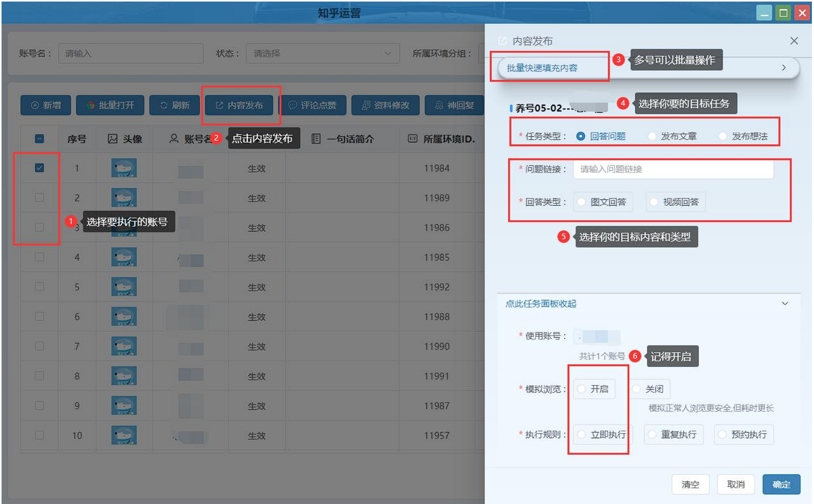This screenshot has height=504, width=814.
Task: Choose 视频回答 answer type
Action: coord(676,202)
